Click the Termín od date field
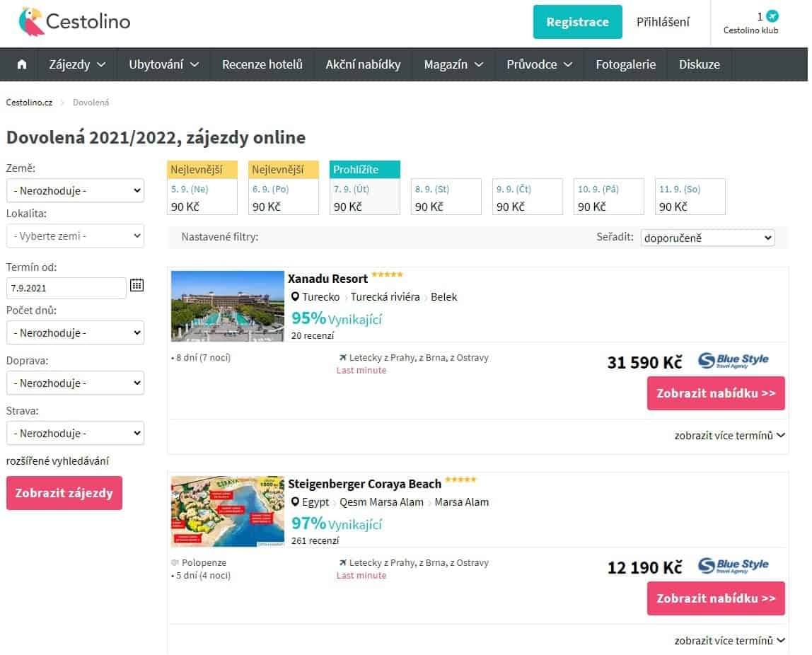Image resolution: width=812 pixels, height=655 pixels. pyautogui.click(x=66, y=289)
